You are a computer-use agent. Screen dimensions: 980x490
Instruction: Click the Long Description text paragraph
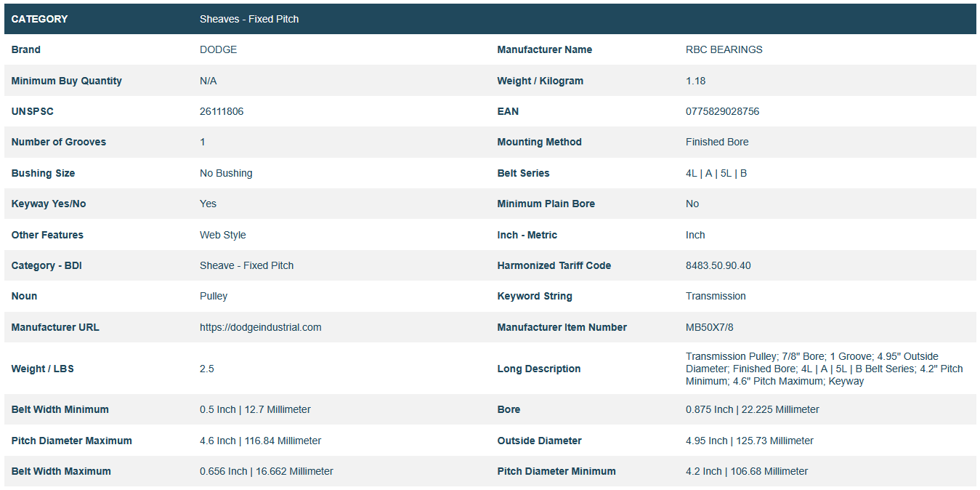[824, 369]
